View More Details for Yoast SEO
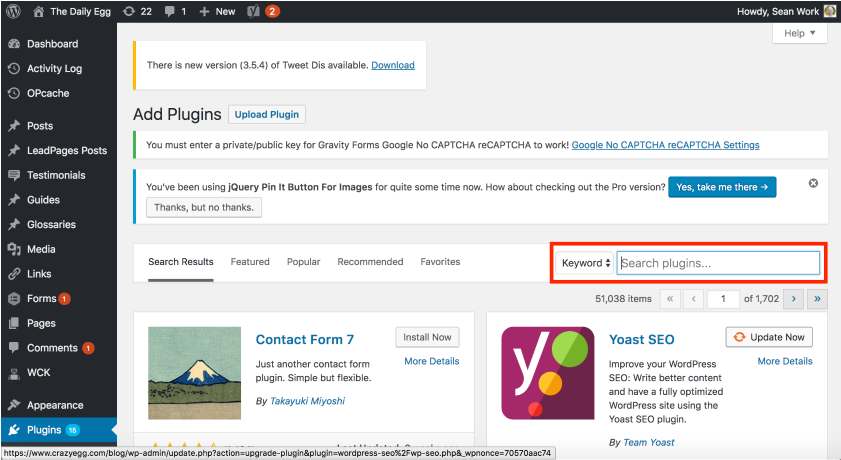Screen dimensions: 841x460 [785, 361]
